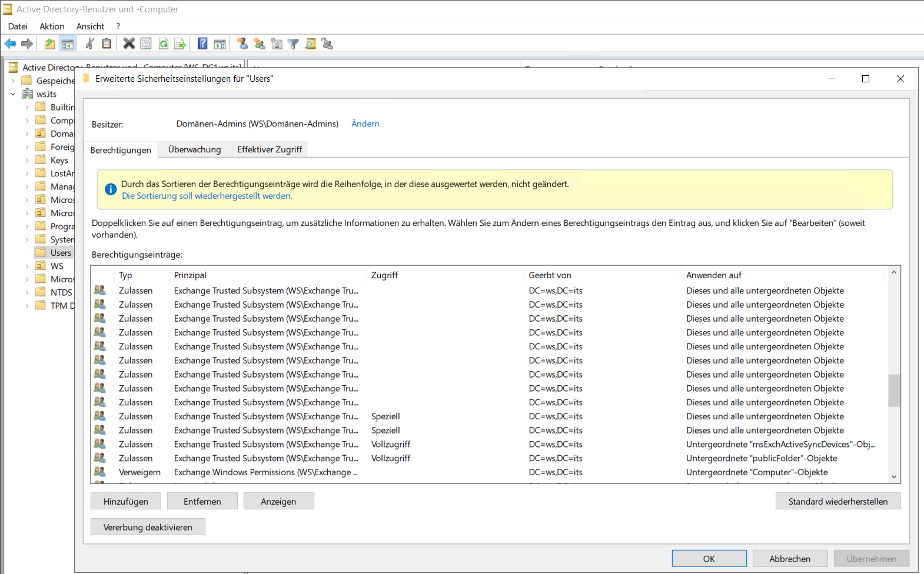
Task: Expand the LostAn... container in the tree
Action: tap(27, 173)
